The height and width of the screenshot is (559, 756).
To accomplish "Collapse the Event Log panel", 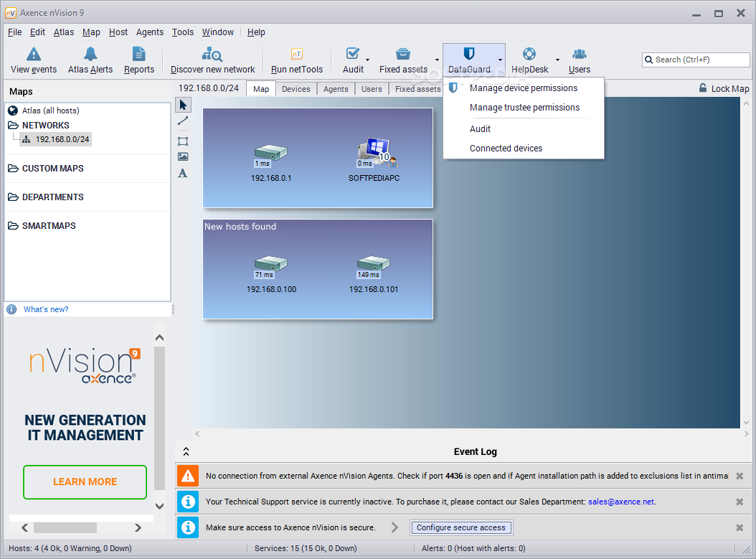I will [x=186, y=451].
